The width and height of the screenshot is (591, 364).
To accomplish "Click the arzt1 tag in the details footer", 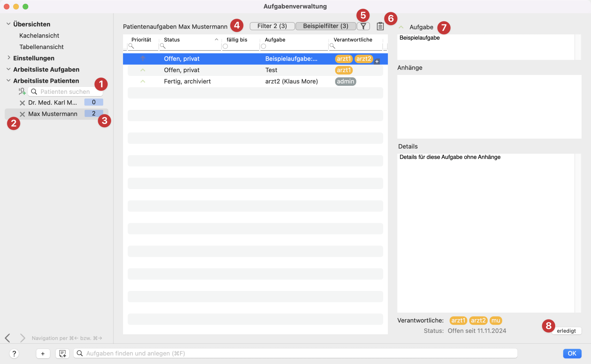I will [x=458, y=320].
